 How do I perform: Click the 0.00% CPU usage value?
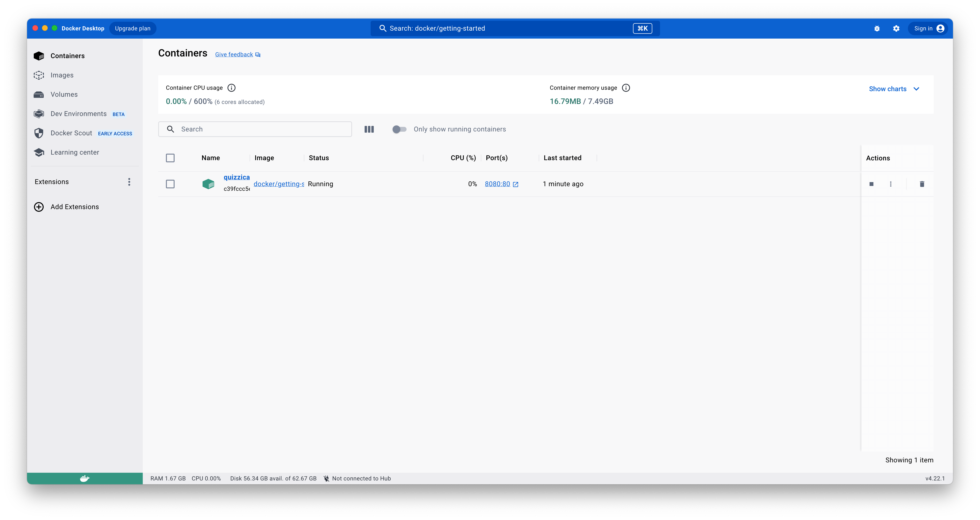[x=176, y=101]
